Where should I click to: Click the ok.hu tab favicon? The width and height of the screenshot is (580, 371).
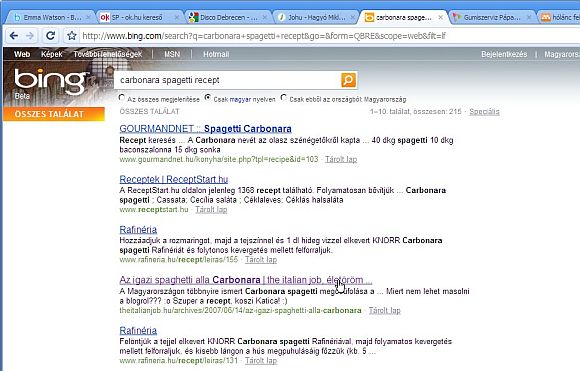[105, 17]
